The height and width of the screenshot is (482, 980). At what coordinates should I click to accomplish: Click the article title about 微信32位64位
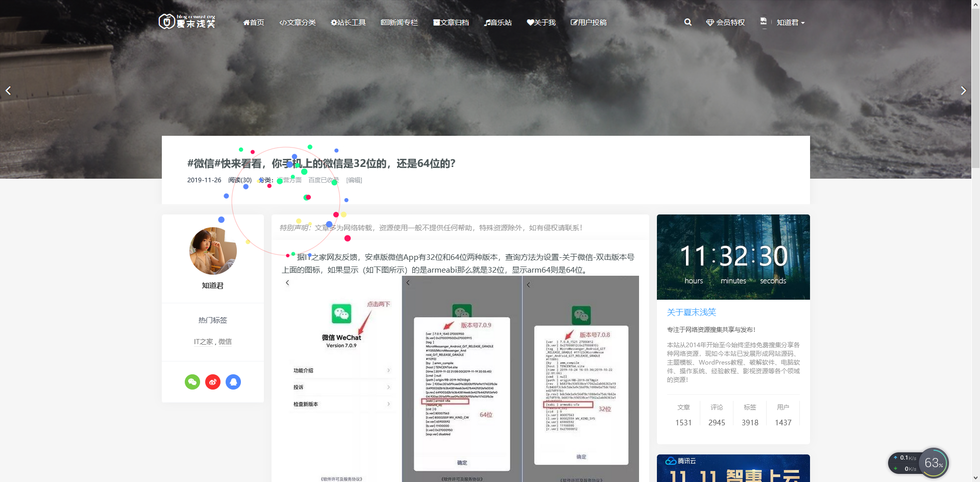click(x=321, y=163)
